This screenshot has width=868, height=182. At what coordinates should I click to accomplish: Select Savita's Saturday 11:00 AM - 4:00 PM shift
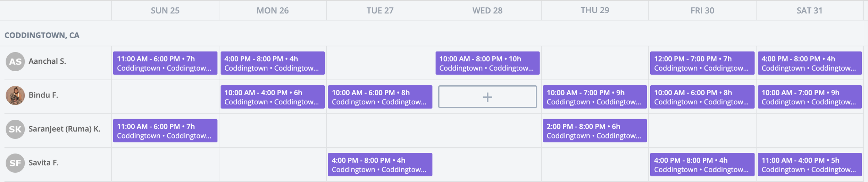point(810,164)
